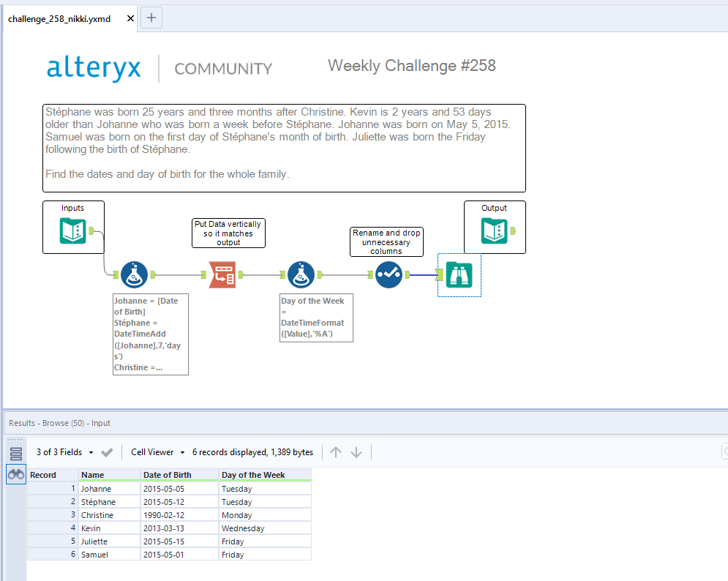Click the '6 records displayed, 1,389 bytes' text
Image resolution: width=728 pixels, height=581 pixels.
pyautogui.click(x=252, y=452)
